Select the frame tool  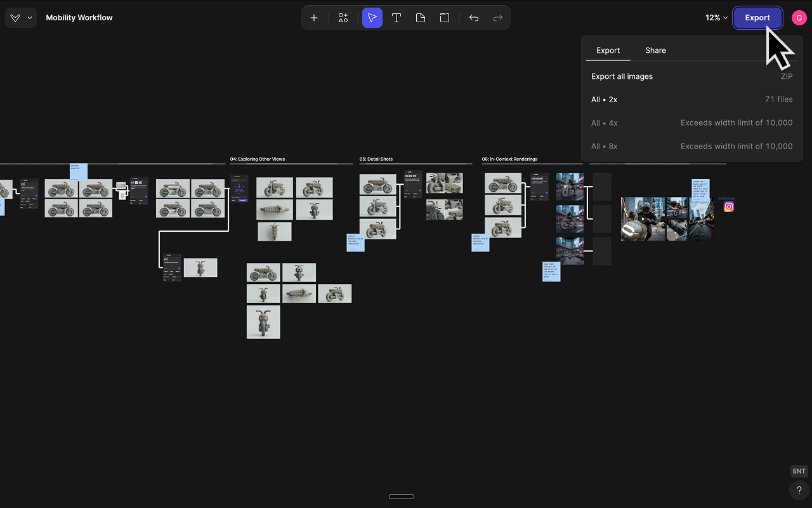point(445,18)
